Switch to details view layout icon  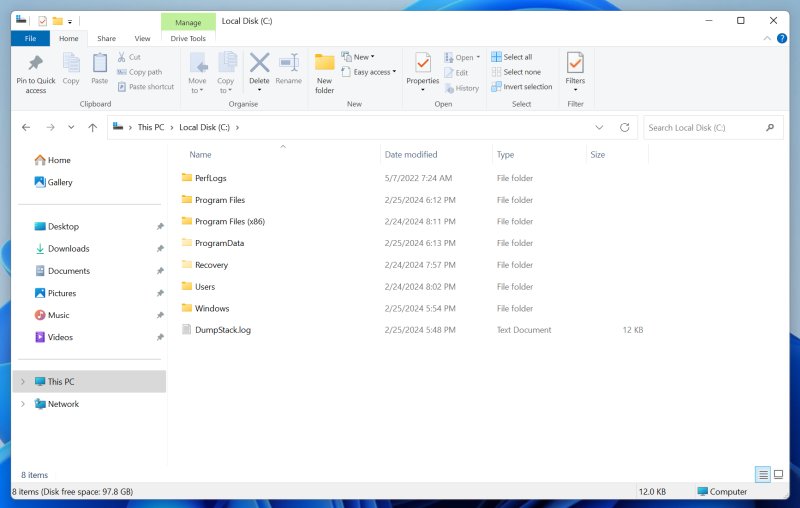click(x=763, y=475)
